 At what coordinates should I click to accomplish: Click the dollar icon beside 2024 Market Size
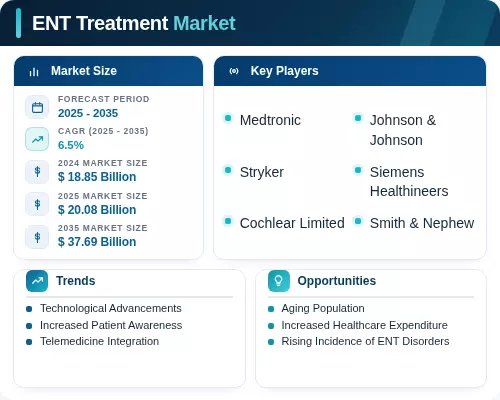[x=37, y=172]
